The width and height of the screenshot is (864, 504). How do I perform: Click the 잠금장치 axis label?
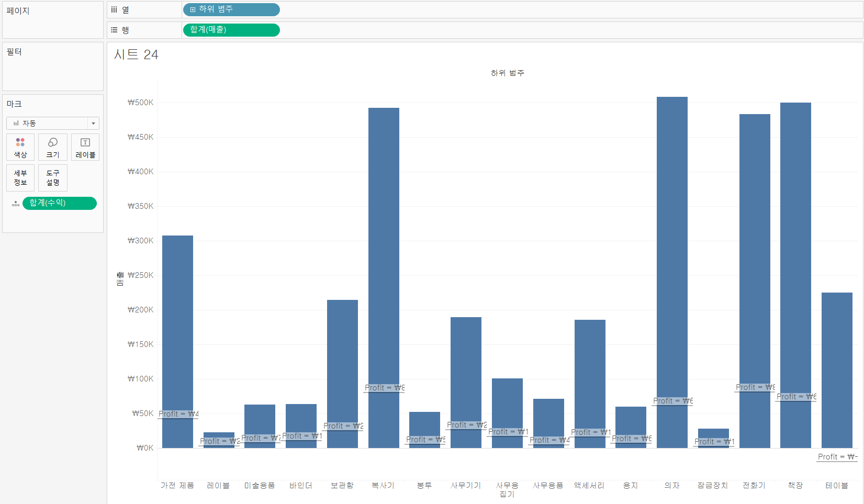pos(713,486)
